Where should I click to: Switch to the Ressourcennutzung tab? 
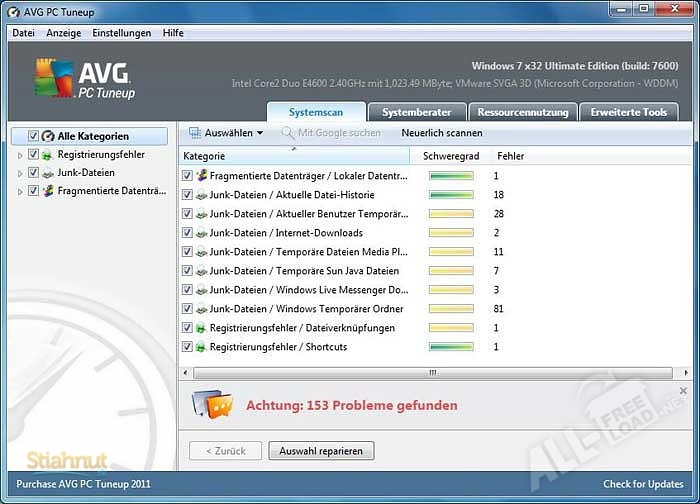tap(523, 112)
